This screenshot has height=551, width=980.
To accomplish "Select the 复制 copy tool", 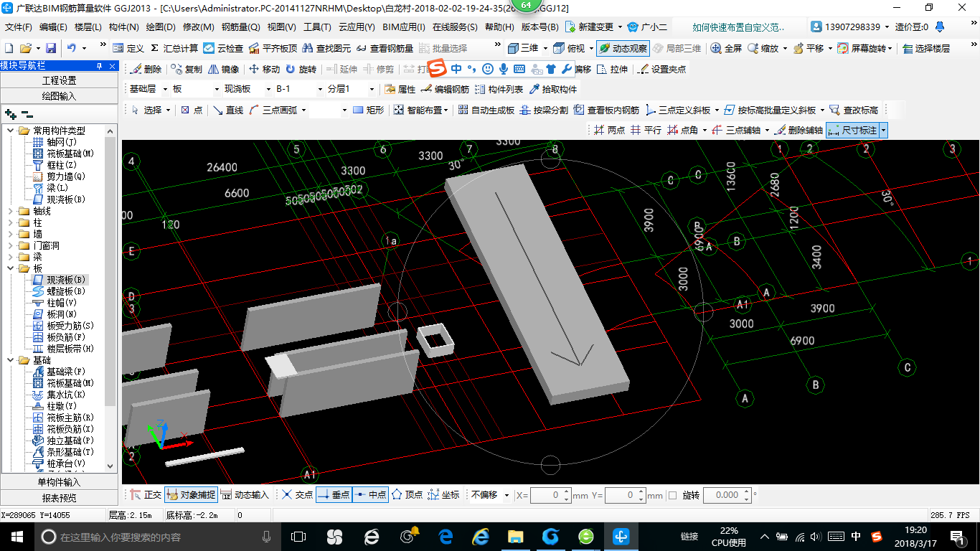I will coord(187,70).
